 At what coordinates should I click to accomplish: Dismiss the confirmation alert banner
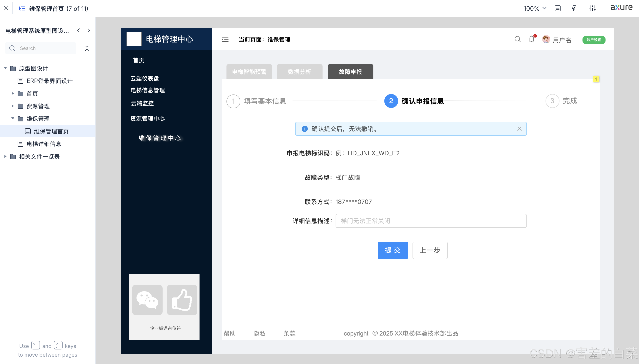(x=519, y=129)
